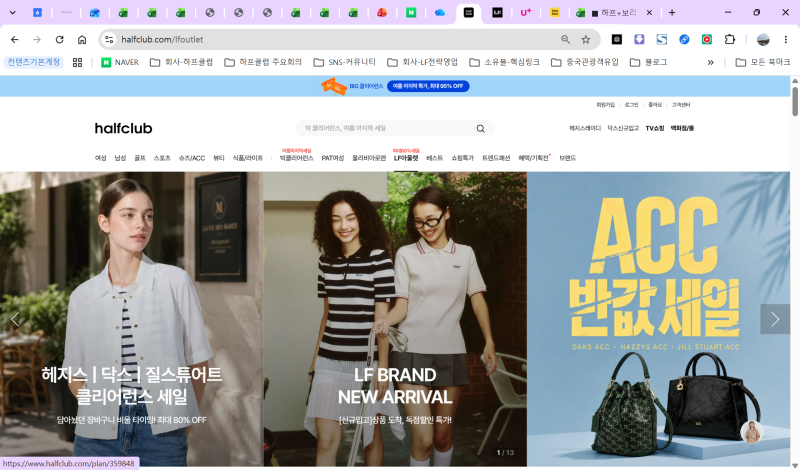Reload the halfclub page
Viewport: 800px width, 470px height.
tap(59, 39)
